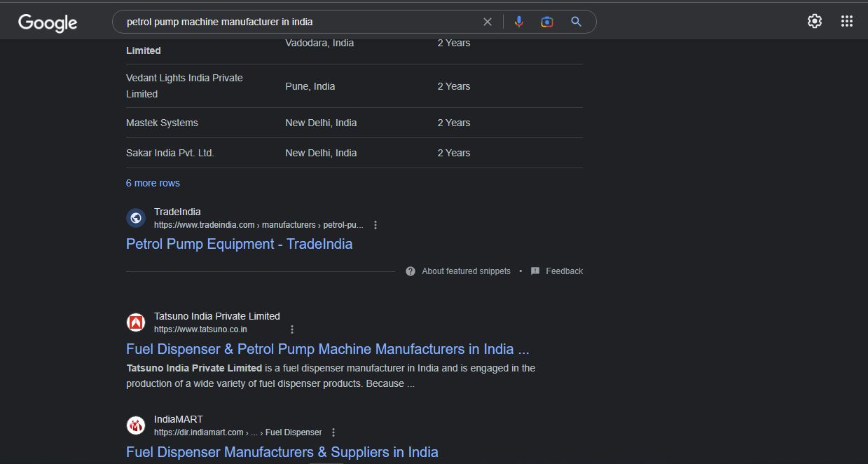Open more options for Tatsuno result

click(x=292, y=329)
